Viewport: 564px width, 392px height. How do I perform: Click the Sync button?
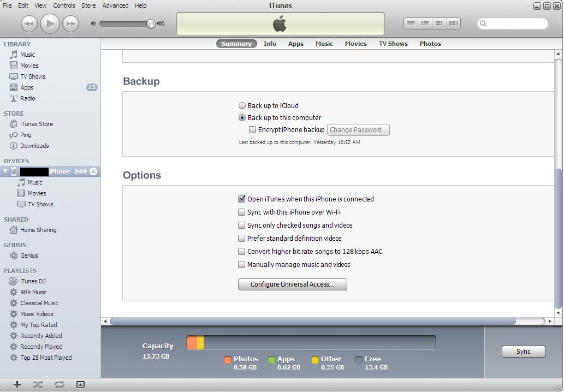pyautogui.click(x=523, y=351)
